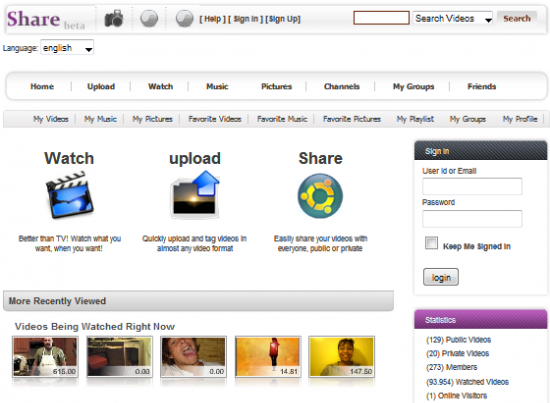This screenshot has width=550, height=403.
Task: Open the Sign Up link
Action: pyautogui.click(x=283, y=19)
